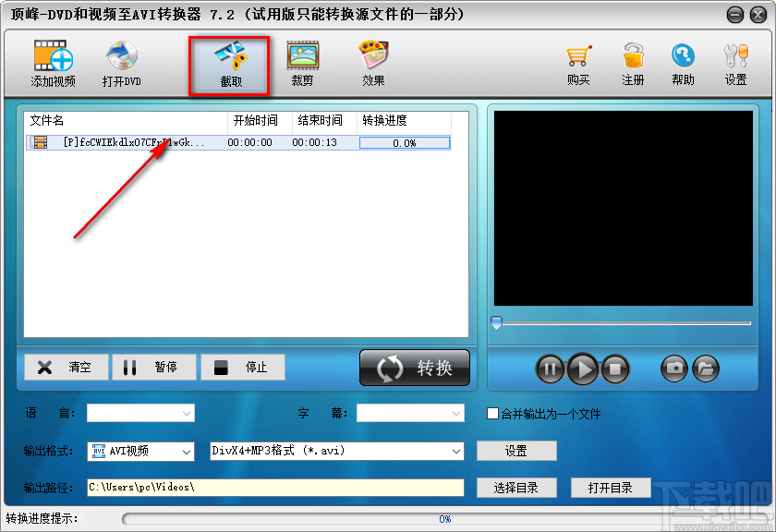This screenshot has width=776, height=532.
Task: Open the snapshot folder icon
Action: [705, 369]
